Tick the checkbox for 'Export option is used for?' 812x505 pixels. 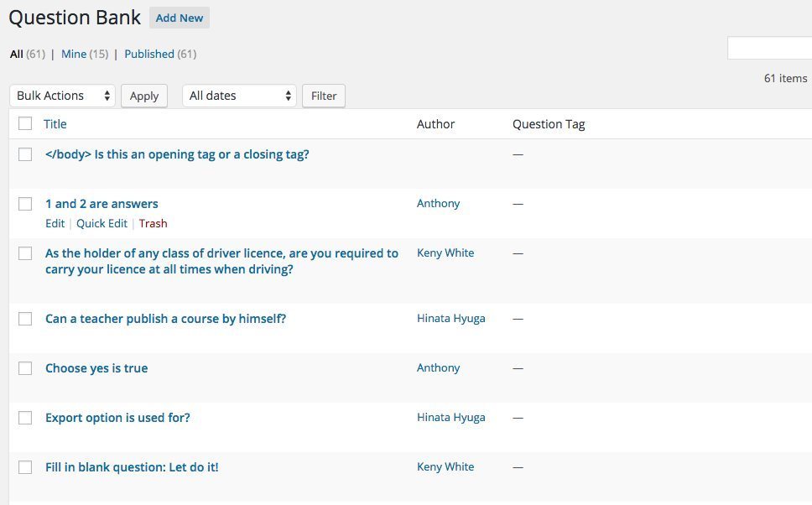pos(25,418)
